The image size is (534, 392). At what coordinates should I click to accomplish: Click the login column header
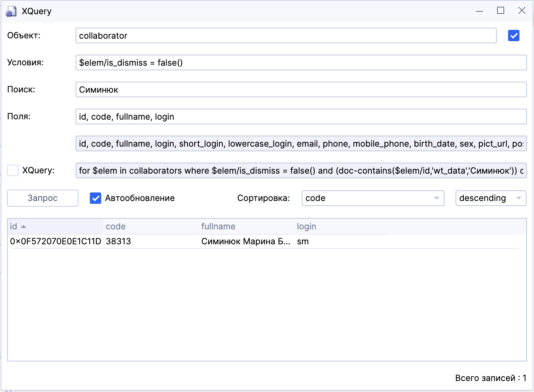(306, 227)
